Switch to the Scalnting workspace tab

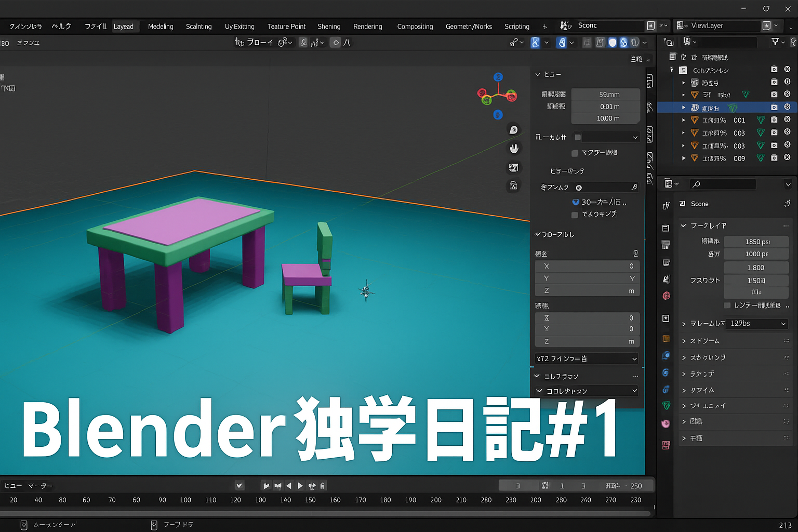[198, 26]
